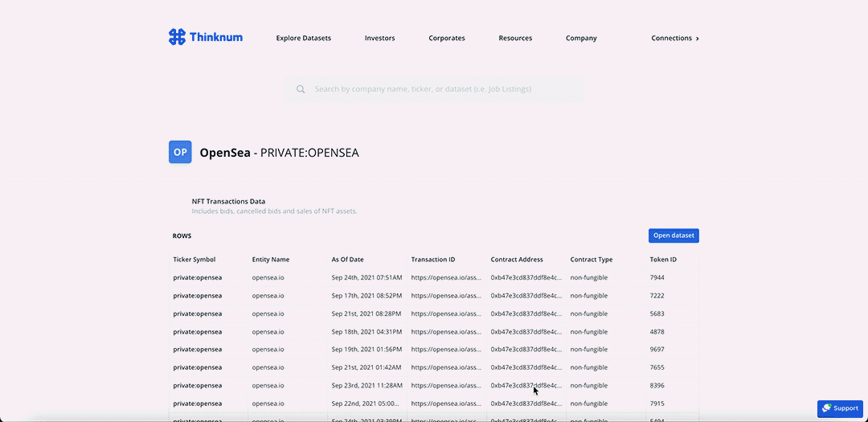This screenshot has width=868, height=422.
Task: Click token ID 9697
Action: click(x=657, y=350)
